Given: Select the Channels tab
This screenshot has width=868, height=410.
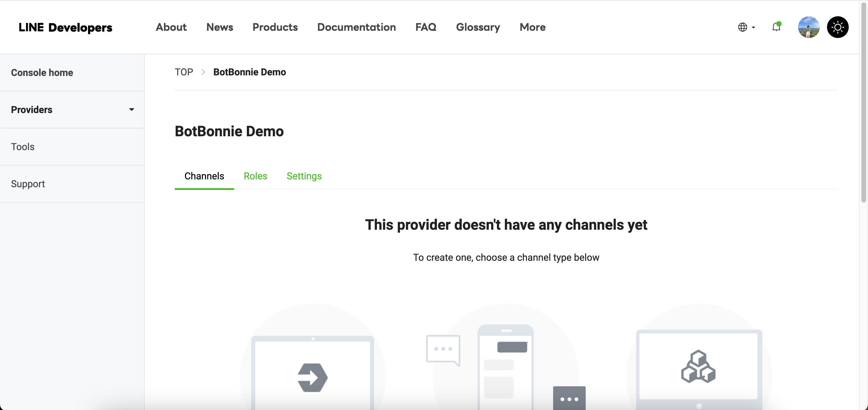Looking at the screenshot, I should 204,176.
